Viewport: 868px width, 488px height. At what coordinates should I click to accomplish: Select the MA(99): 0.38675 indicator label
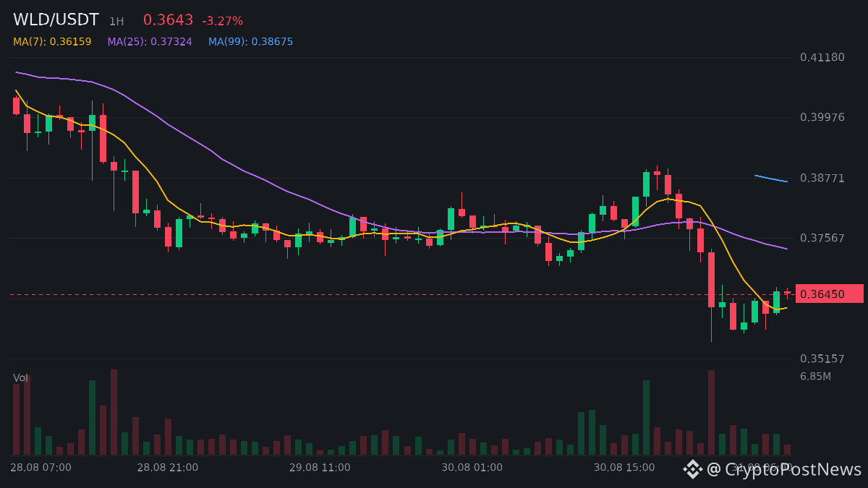coord(251,42)
